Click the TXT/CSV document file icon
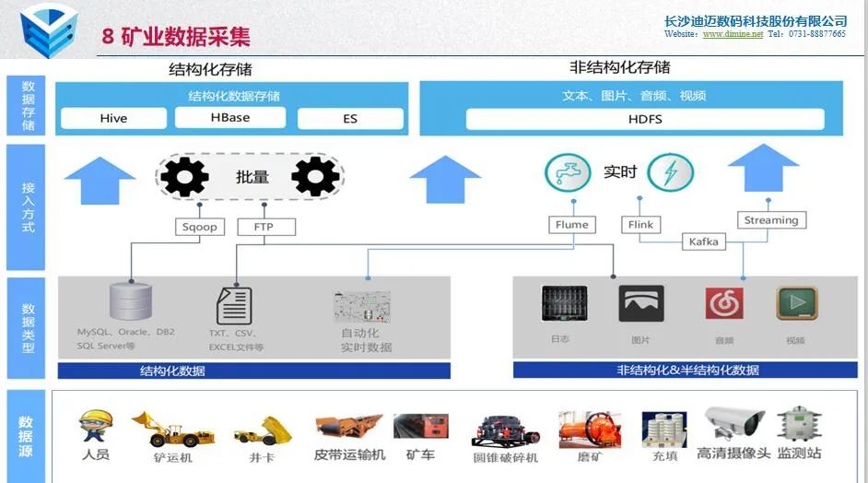Viewport: 868px width, 483px height. tap(234, 306)
